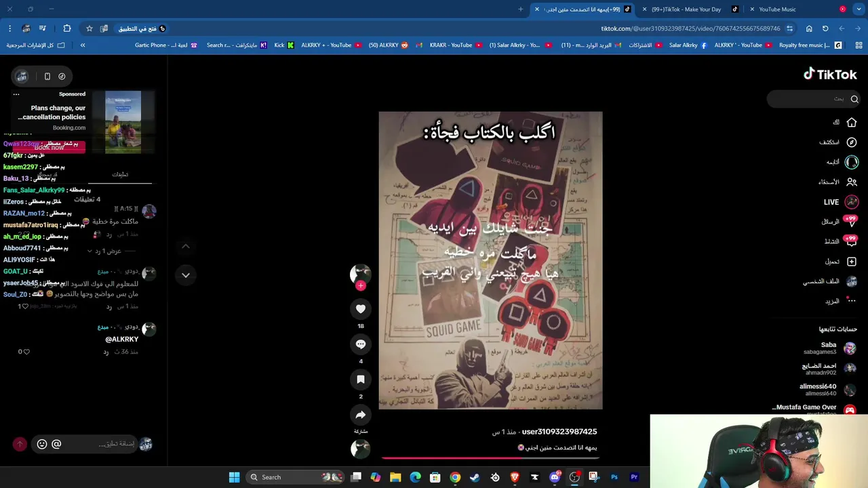Open LIVE section in sidebar
The image size is (868, 488).
point(841,202)
